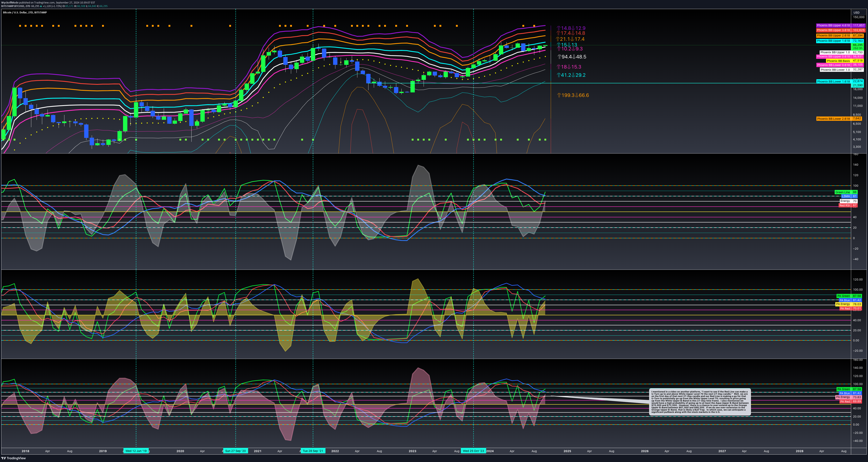Screen dimensions: 868x462
Task: Click the red ⇑17.4⇓14.8 stats label
Action: [x=571, y=33]
